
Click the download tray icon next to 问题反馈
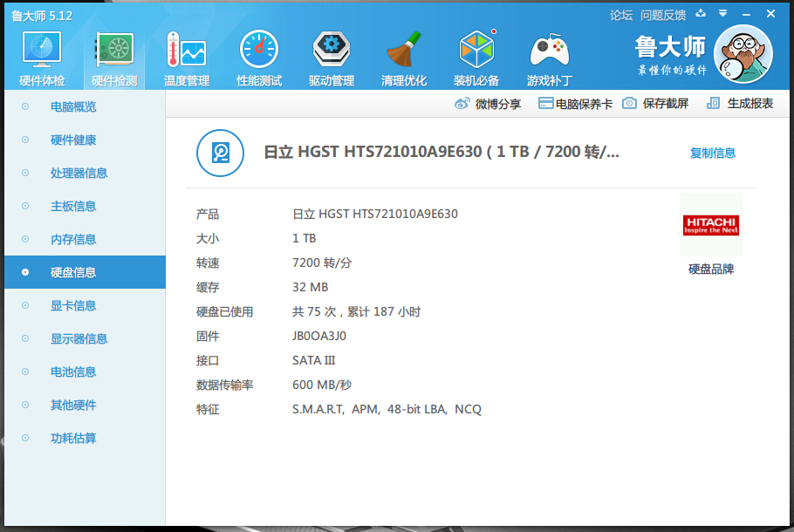701,14
